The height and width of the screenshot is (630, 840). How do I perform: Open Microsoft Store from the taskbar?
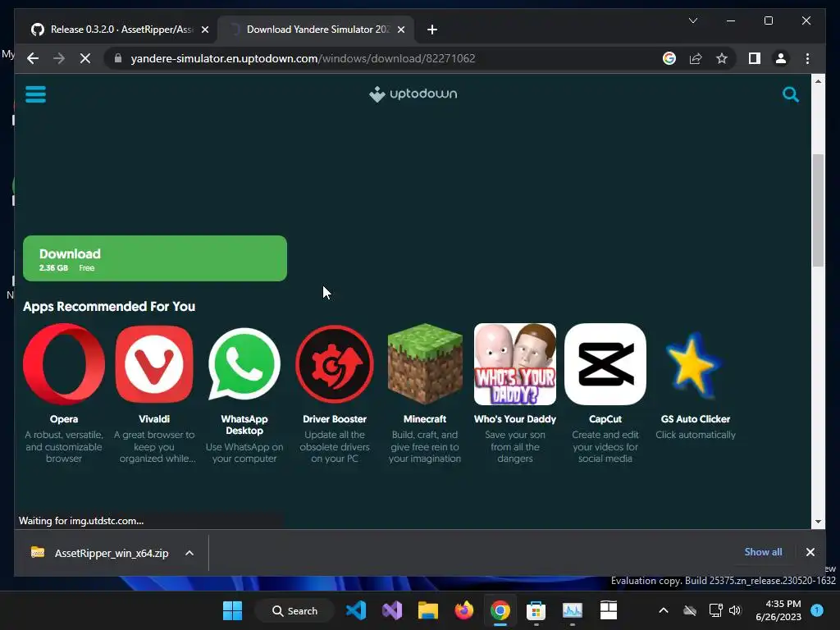point(536,610)
